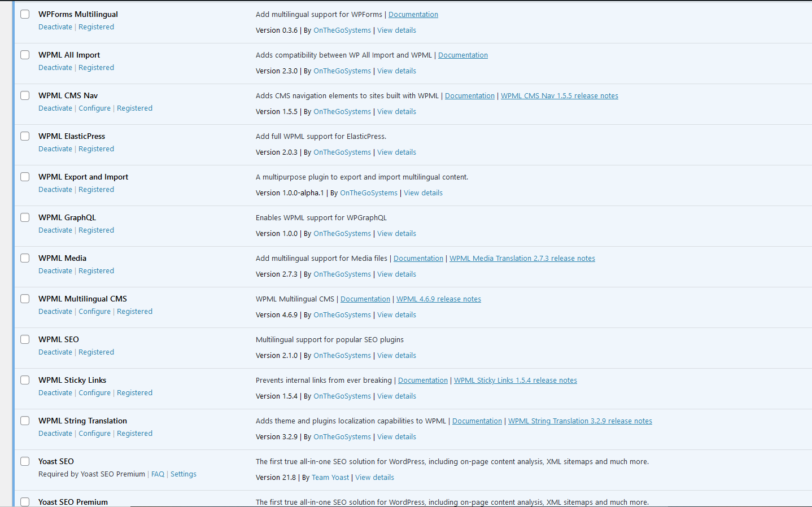Click the 'Version 1.0.0-alpha.1' text
Screen dimensions: 812x507
290,193
